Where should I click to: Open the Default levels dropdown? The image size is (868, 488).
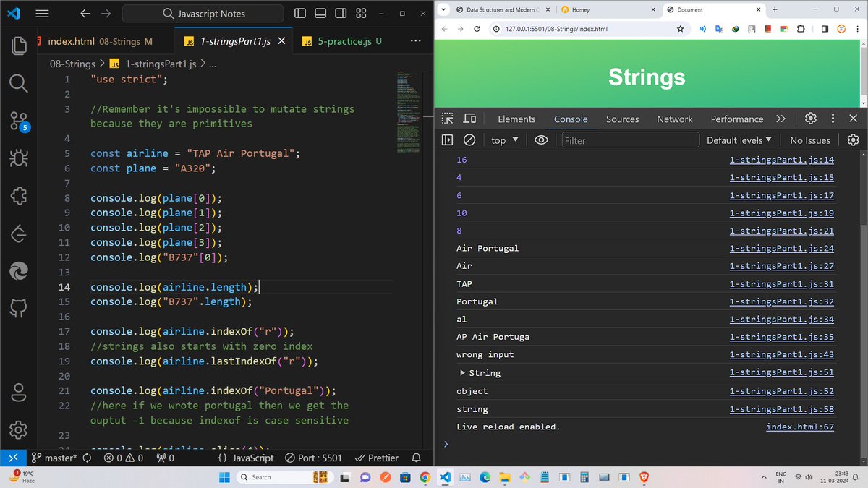pyautogui.click(x=739, y=140)
